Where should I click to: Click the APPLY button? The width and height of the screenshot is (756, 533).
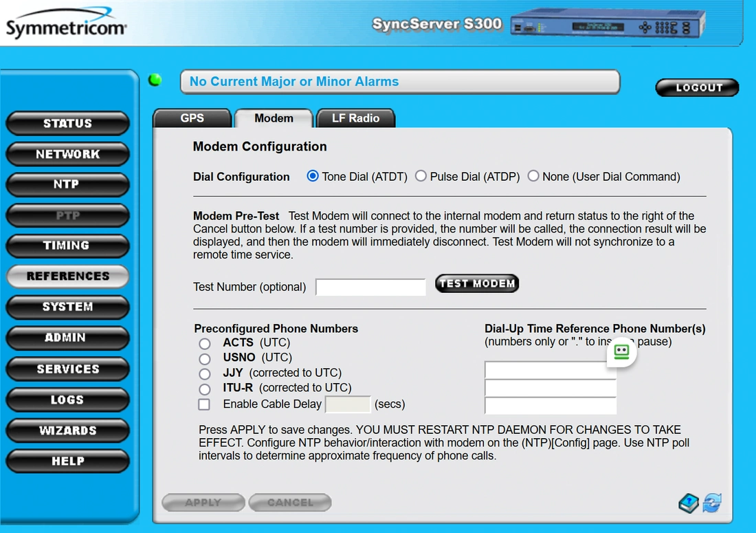[x=203, y=503]
